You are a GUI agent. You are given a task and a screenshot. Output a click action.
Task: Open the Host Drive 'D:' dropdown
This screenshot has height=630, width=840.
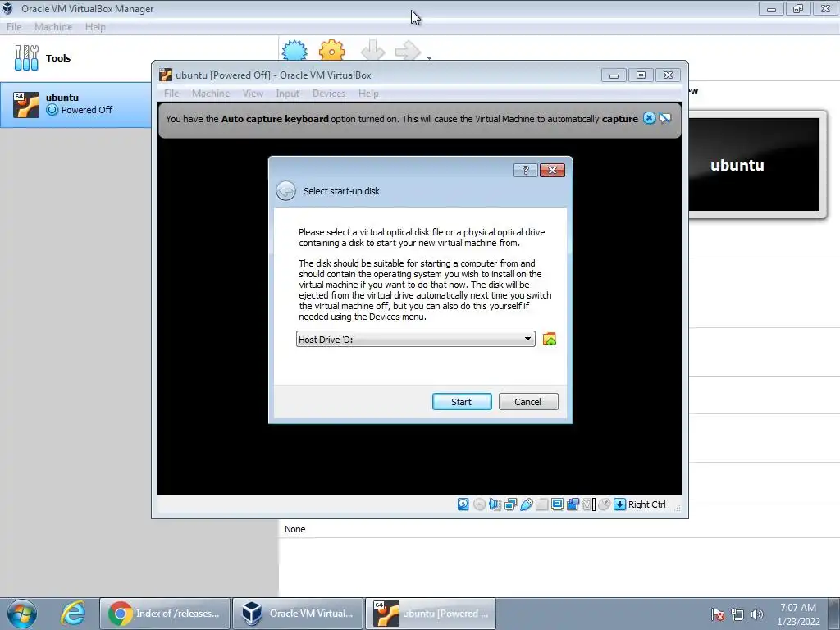[415, 339]
